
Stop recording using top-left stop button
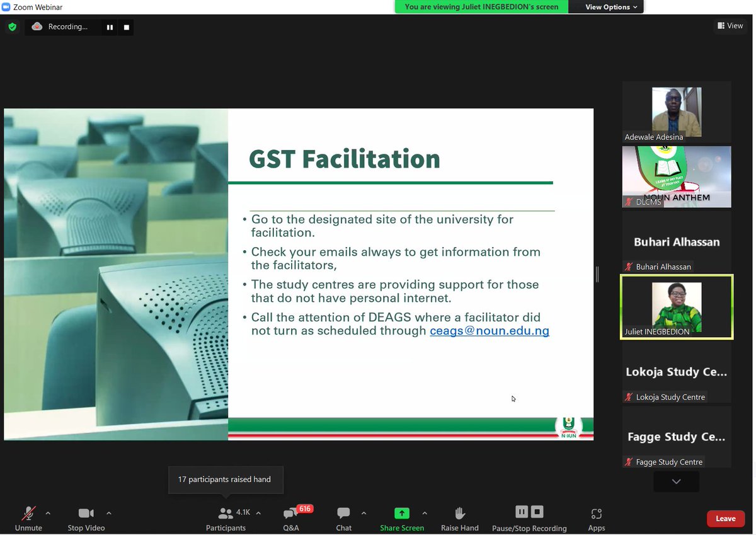(126, 27)
